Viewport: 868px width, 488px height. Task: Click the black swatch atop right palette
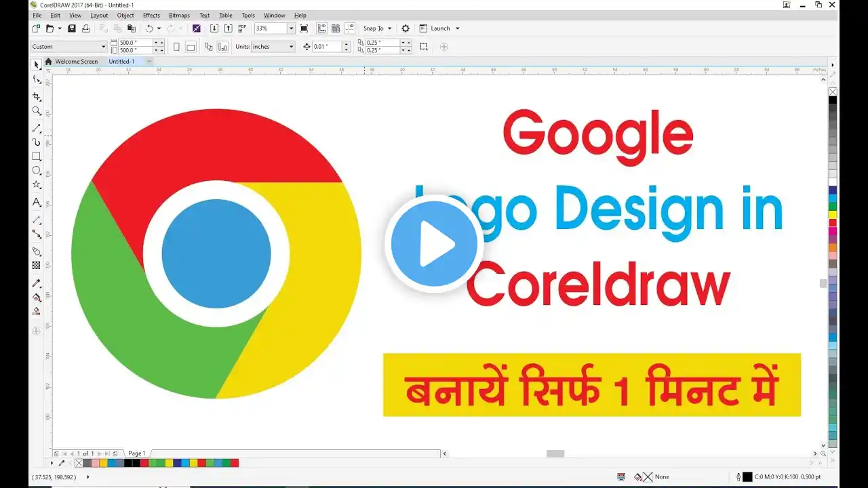833,100
